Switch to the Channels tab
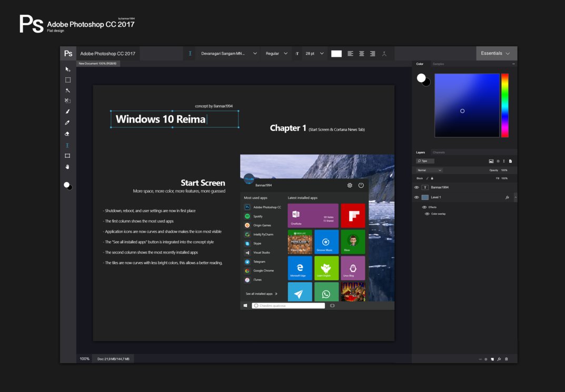565x392 pixels. click(439, 153)
